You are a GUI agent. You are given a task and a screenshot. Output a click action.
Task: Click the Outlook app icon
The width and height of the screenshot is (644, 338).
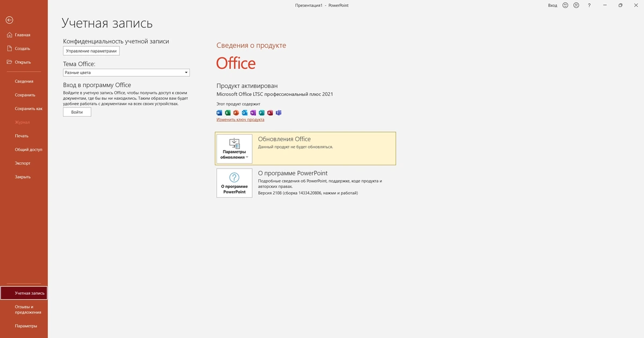244,113
